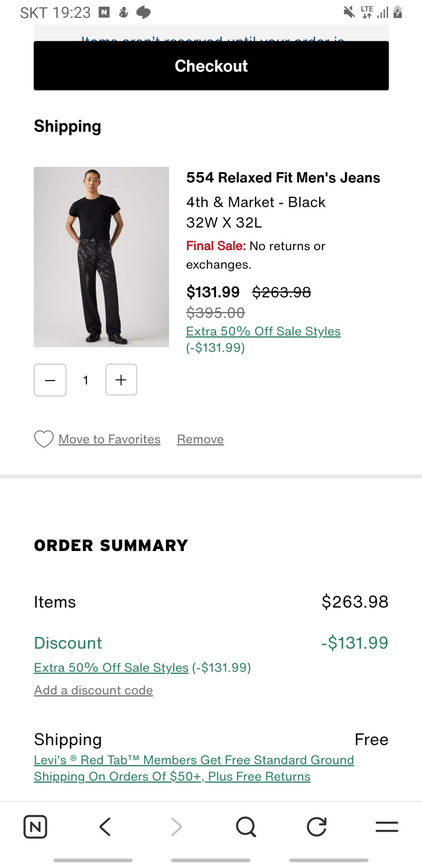Screen dimensions: 422x868
Task: Go back using browser back arrow
Action: 105,827
